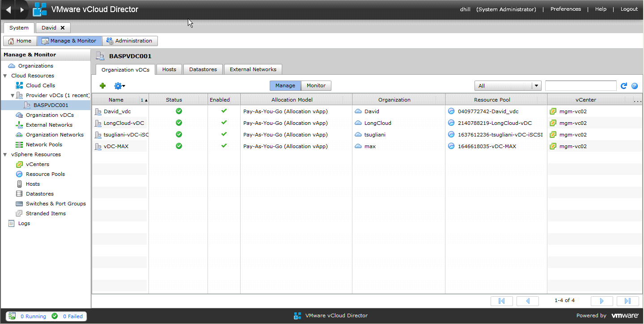Open Preferences in the header
Screen dimensions: 644x324
click(566, 9)
